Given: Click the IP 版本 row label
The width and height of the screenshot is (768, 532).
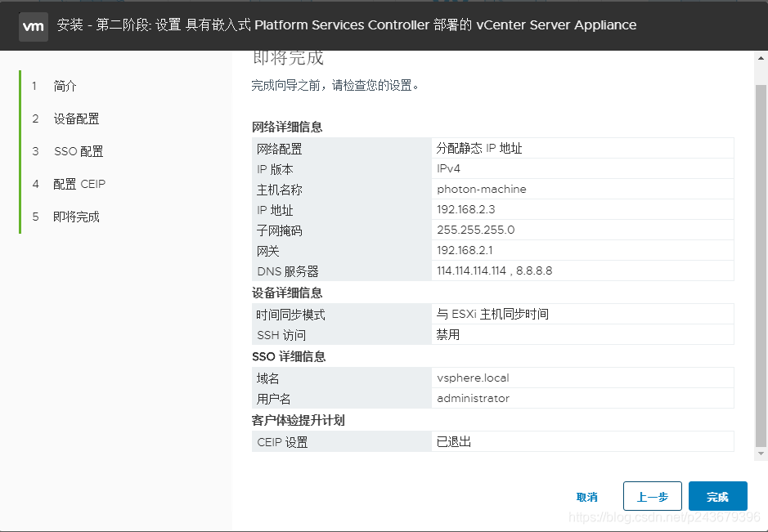Looking at the screenshot, I should 275,169.
